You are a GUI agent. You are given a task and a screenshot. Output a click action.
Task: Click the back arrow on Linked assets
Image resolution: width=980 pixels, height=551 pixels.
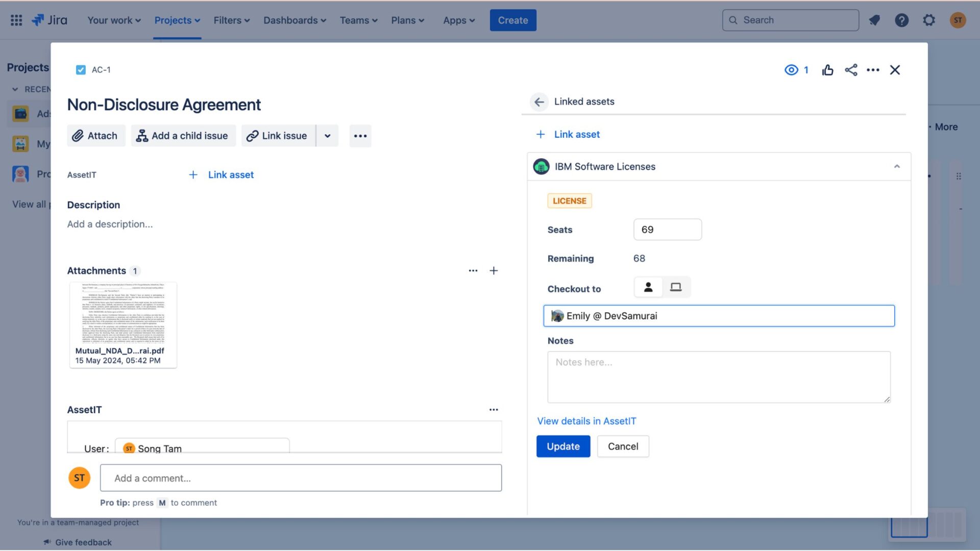point(539,102)
